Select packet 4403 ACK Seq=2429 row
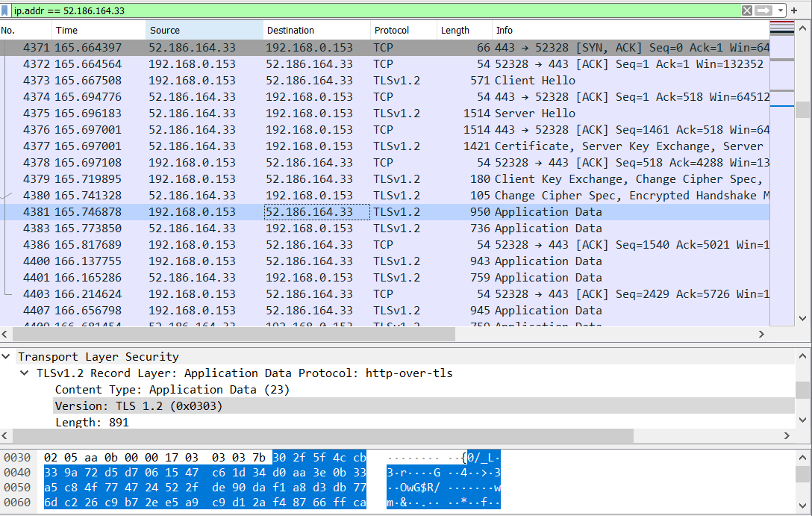 click(x=385, y=293)
